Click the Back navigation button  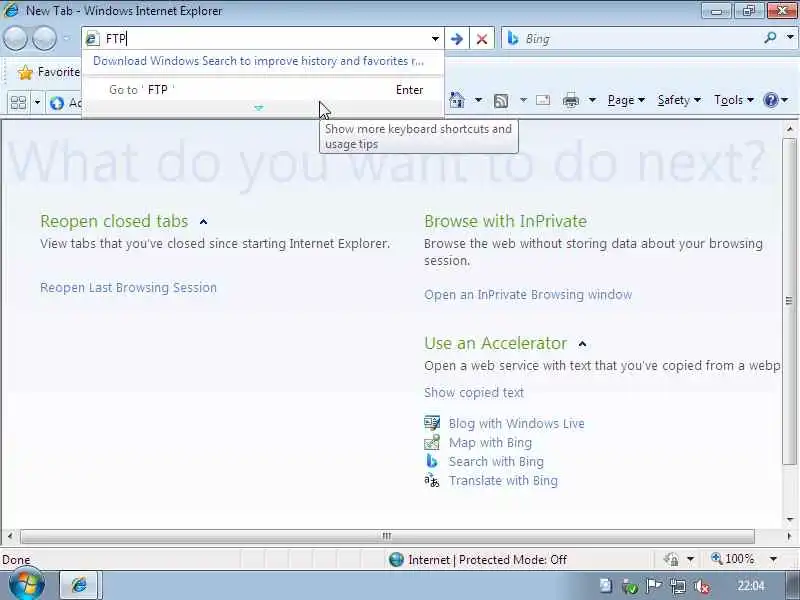16,39
